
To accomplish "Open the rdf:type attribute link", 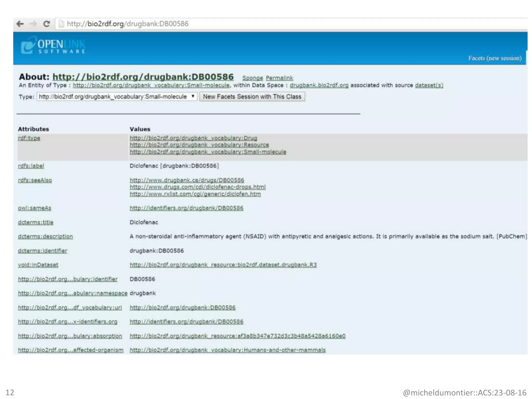I will point(29,138).
